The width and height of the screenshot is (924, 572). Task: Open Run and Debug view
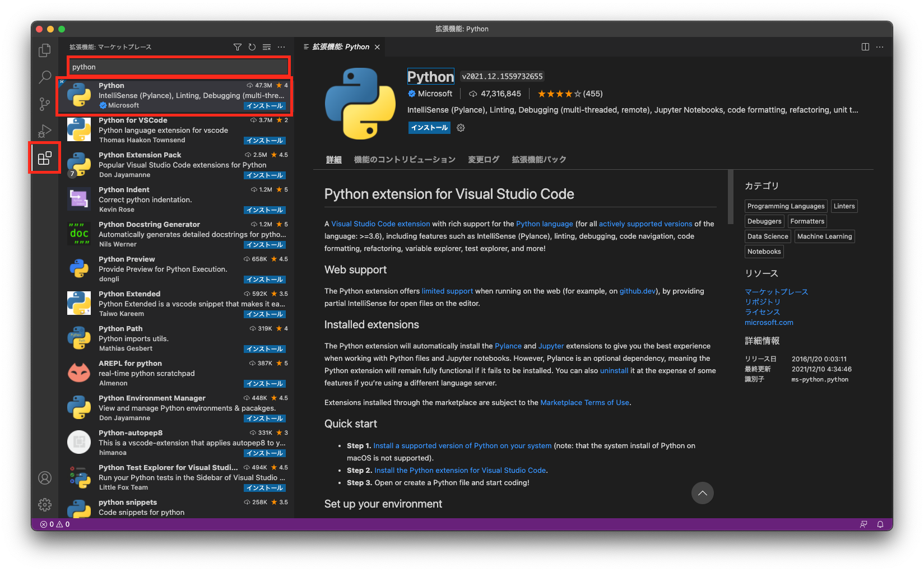[45, 131]
